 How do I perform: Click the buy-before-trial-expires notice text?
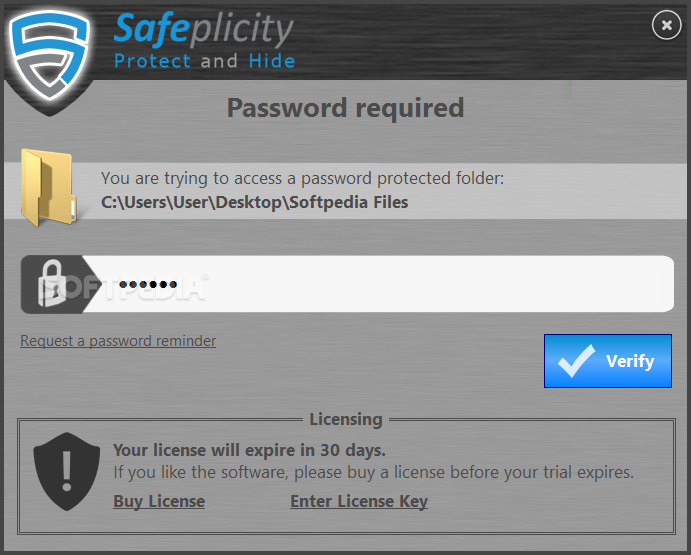click(373, 472)
